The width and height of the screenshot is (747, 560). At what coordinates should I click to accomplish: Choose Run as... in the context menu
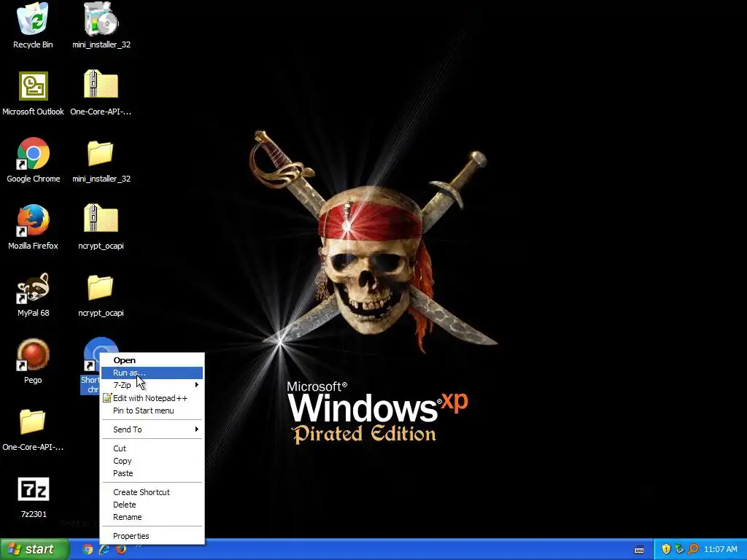click(152, 373)
